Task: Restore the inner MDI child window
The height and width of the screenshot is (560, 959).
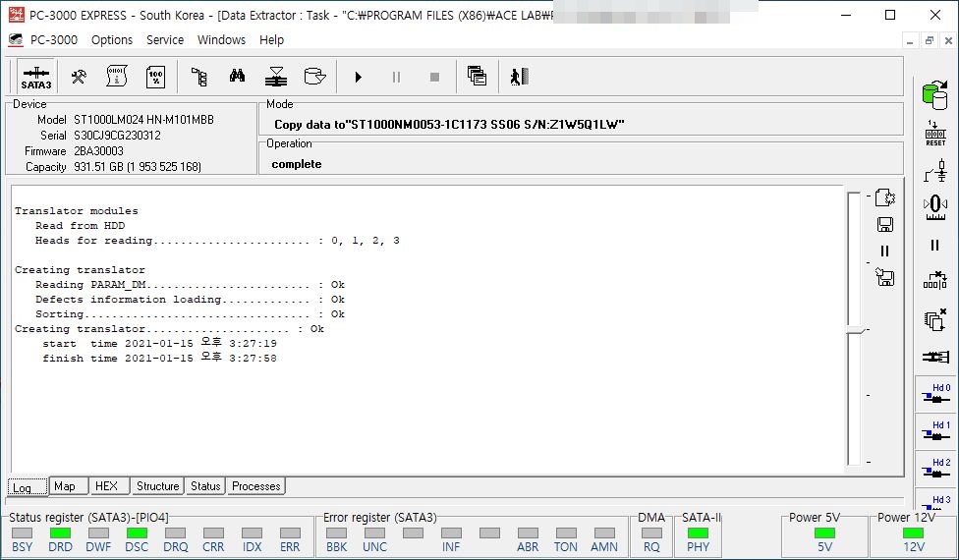Action: tap(930, 40)
